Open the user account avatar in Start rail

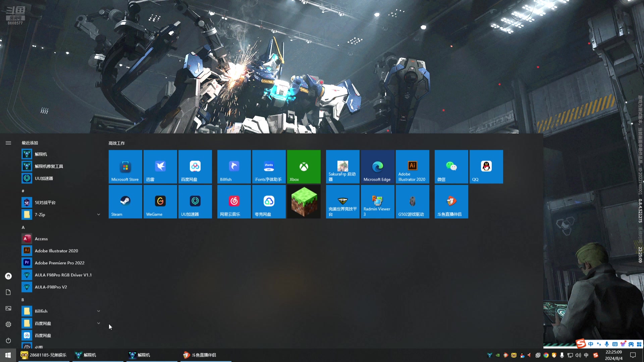(8, 276)
